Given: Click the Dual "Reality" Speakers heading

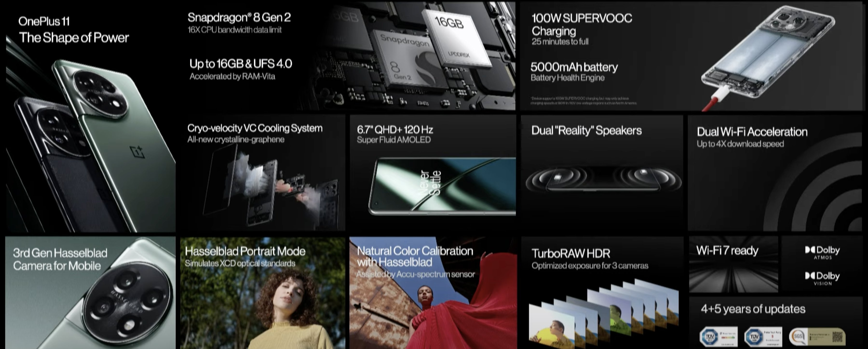Looking at the screenshot, I should 586,131.
